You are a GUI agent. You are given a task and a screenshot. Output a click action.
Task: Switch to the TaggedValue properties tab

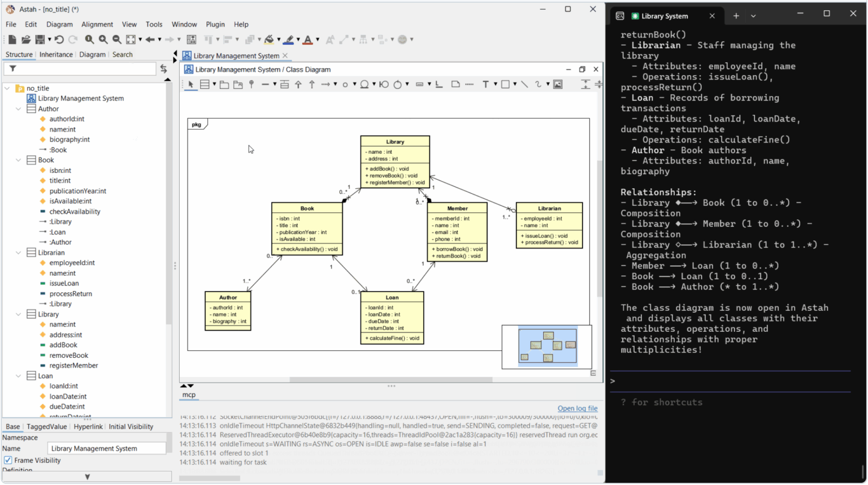click(46, 426)
